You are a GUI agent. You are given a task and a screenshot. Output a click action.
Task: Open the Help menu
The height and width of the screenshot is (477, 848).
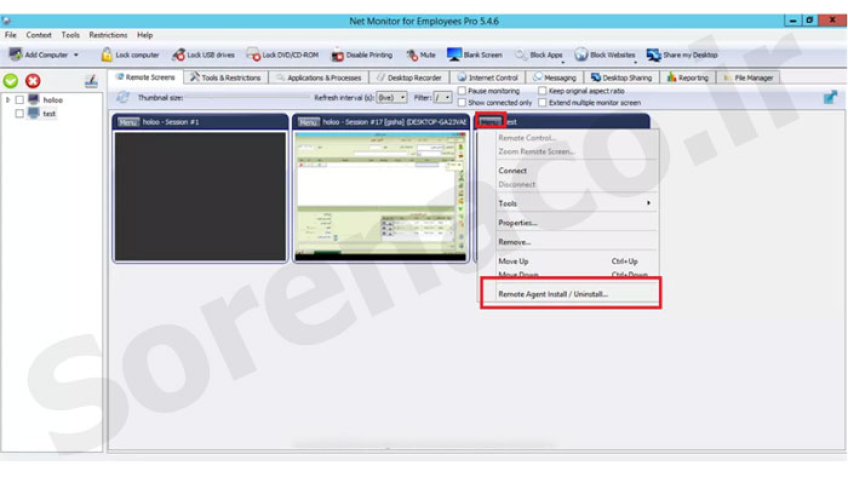click(144, 35)
